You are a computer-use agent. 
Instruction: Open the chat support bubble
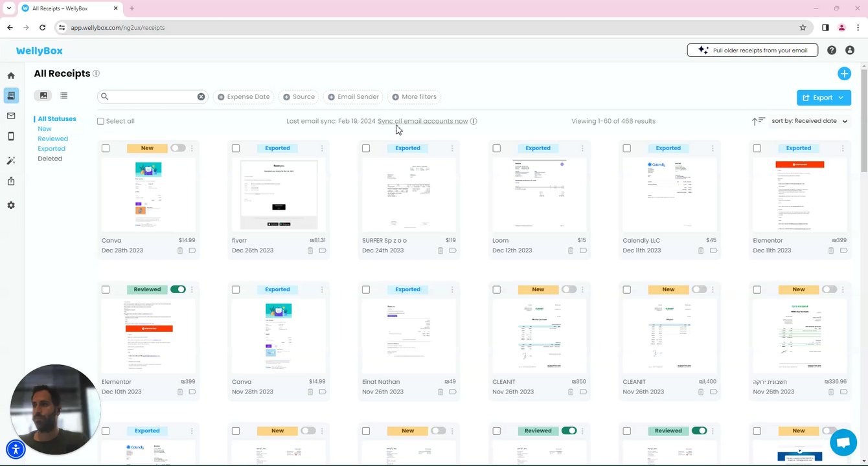pos(843,443)
